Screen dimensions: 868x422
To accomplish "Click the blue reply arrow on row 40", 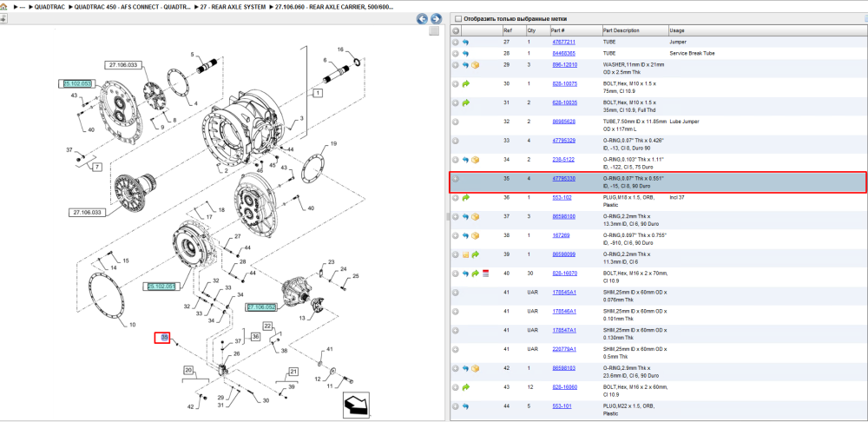I will click(x=465, y=273).
